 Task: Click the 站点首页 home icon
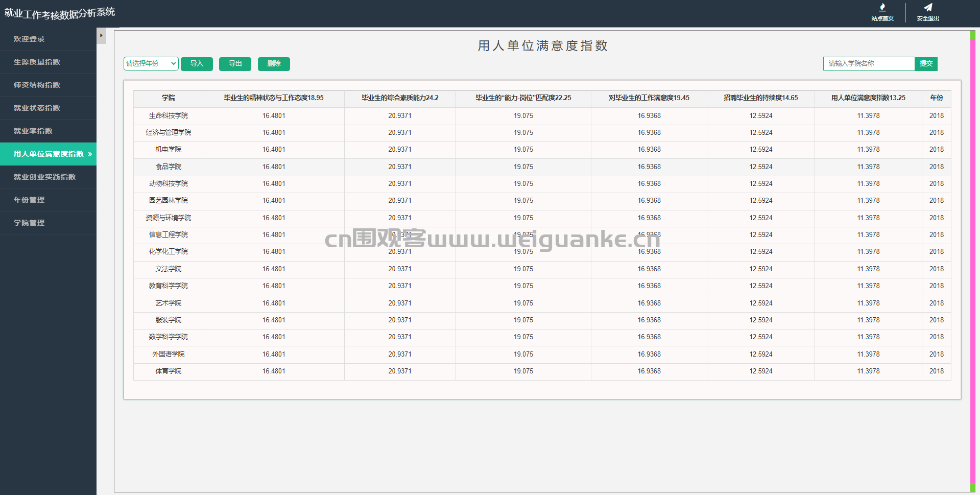(882, 8)
